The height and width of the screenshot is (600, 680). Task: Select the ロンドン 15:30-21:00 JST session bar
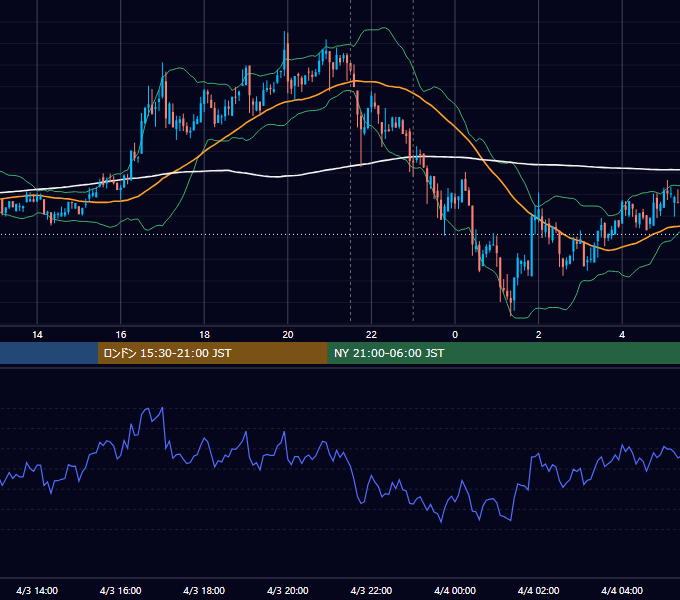coord(212,353)
